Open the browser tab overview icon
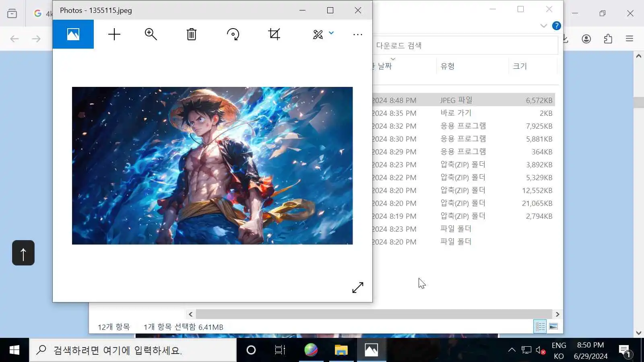Viewport: 644px width, 362px height. tap(12, 13)
